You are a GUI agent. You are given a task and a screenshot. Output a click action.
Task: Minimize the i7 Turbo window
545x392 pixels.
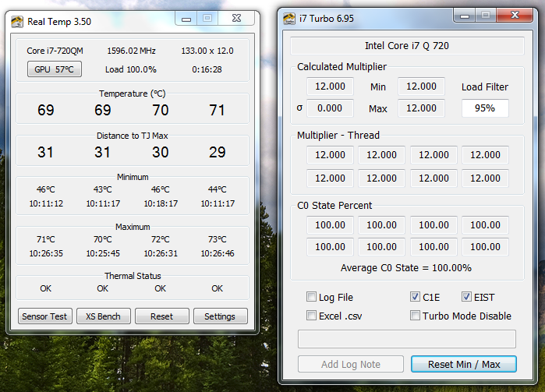[x=465, y=15]
